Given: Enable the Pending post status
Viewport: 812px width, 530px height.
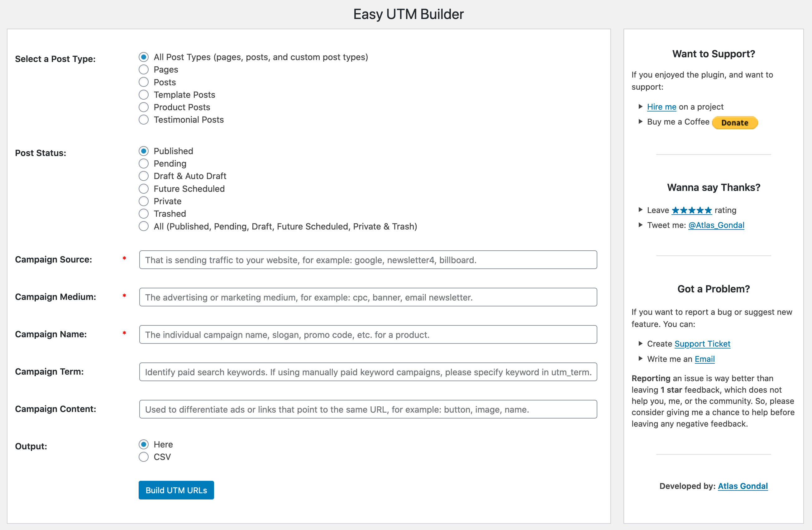Looking at the screenshot, I should pos(144,163).
